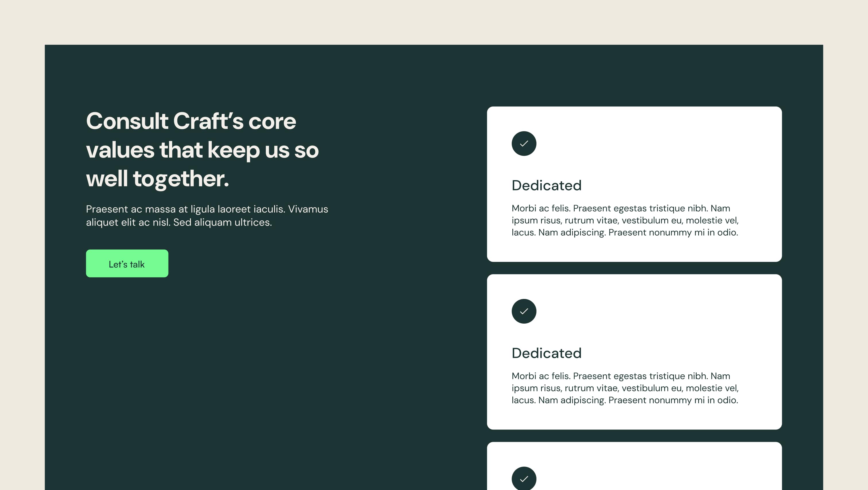Click checkmark icon in the partially visible third card
Viewport: 868px width, 490px height.
[x=524, y=478]
